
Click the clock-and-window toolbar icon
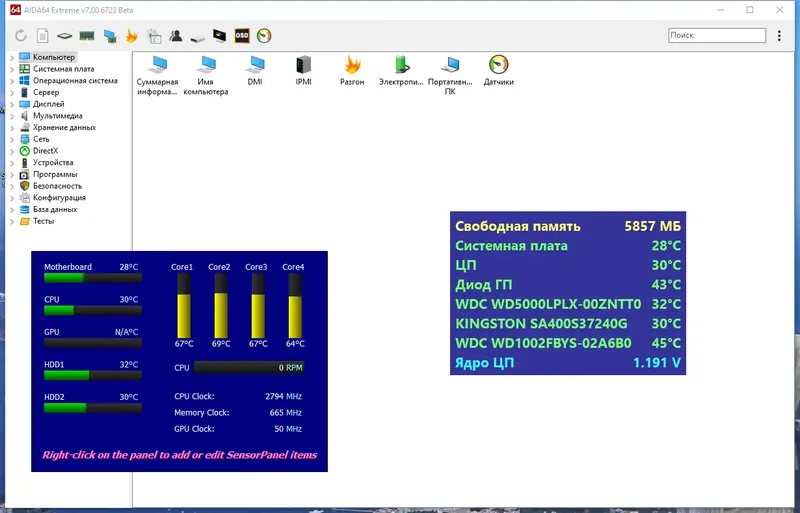pos(154,36)
